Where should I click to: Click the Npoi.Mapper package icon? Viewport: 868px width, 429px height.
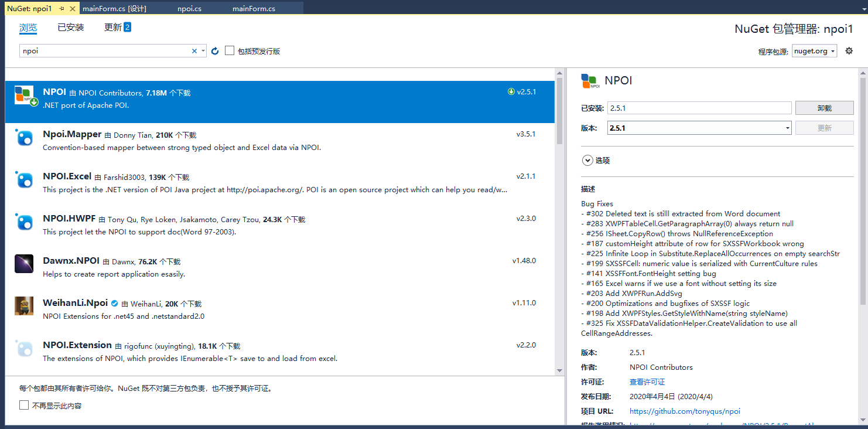[x=24, y=138]
